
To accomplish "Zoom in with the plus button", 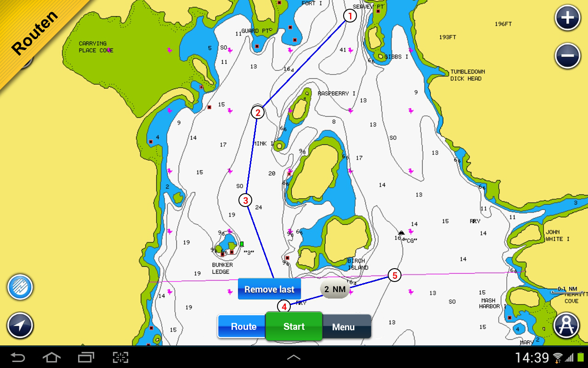I will [x=568, y=18].
